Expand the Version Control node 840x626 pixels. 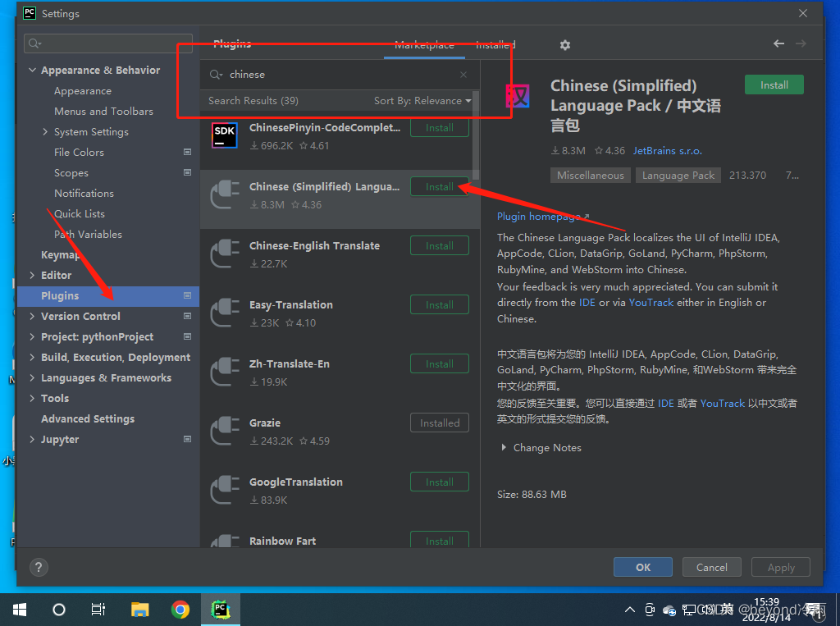(32, 316)
